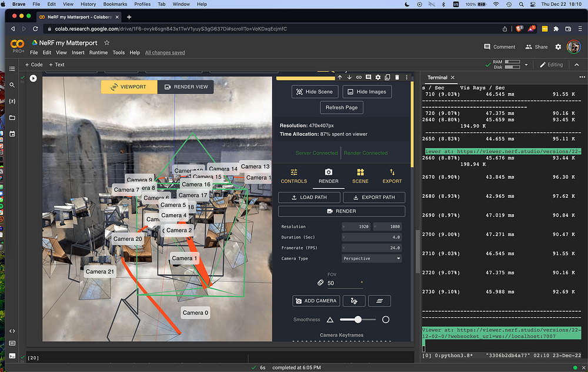Image resolution: width=588 pixels, height=372 pixels.
Task: Open the Colab sidebar search icon
Action: pyautogui.click(x=12, y=85)
